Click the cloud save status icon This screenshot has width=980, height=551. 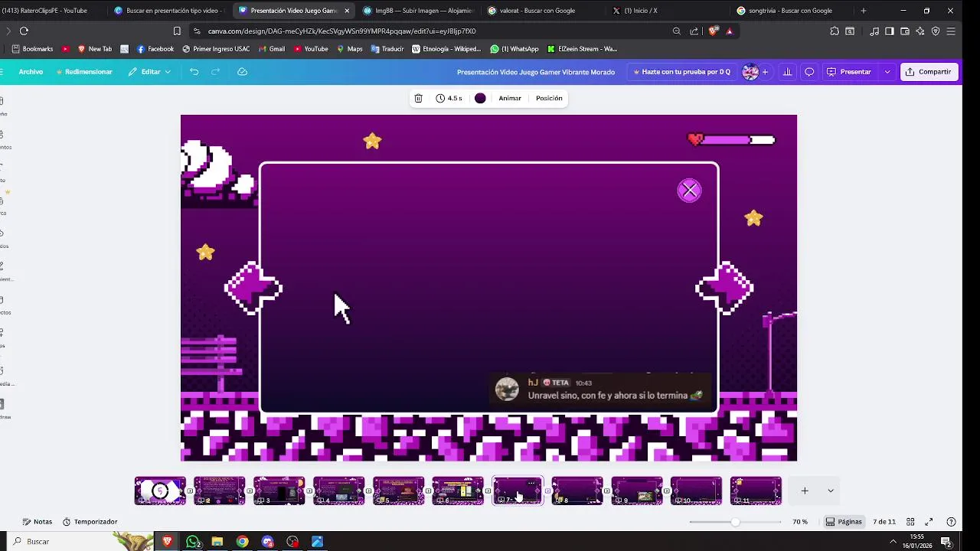point(242,72)
